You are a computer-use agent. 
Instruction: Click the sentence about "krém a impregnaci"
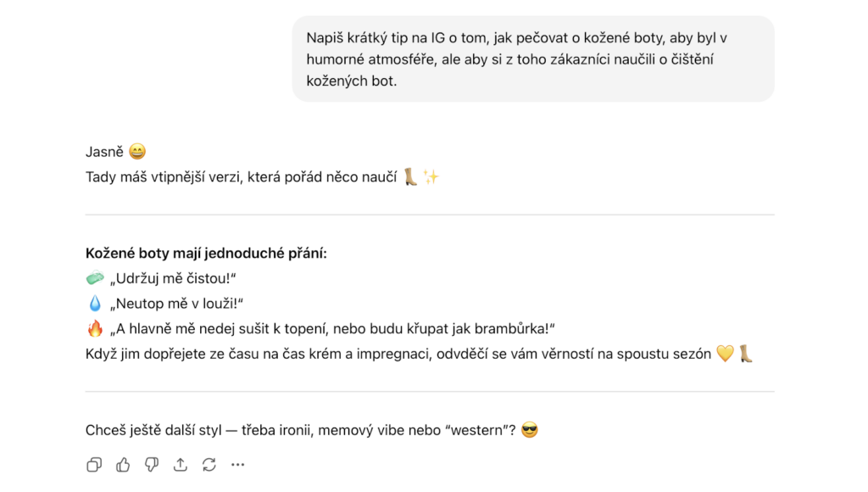point(398,355)
